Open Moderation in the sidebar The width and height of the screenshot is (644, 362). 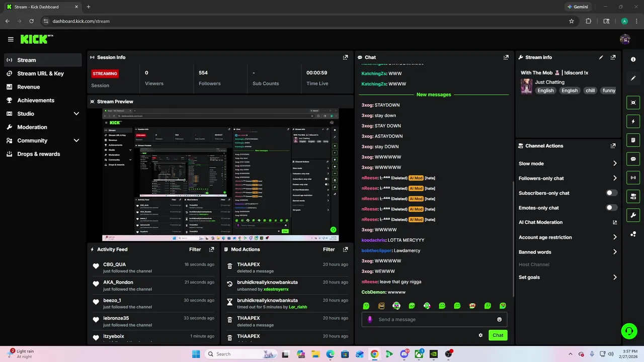43,127
